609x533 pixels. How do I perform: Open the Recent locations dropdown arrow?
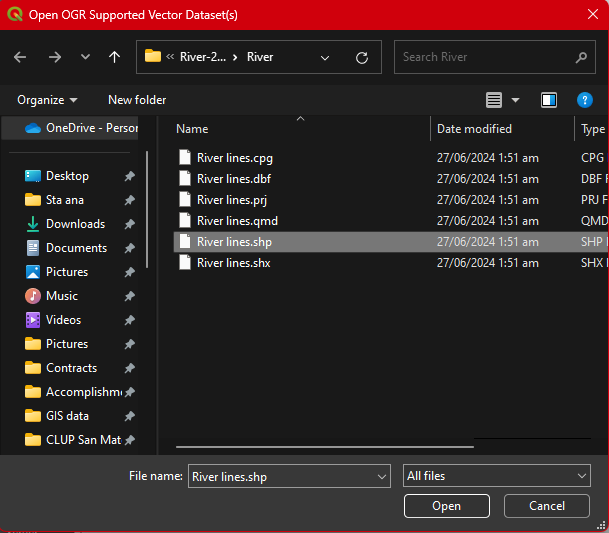[x=85, y=57]
